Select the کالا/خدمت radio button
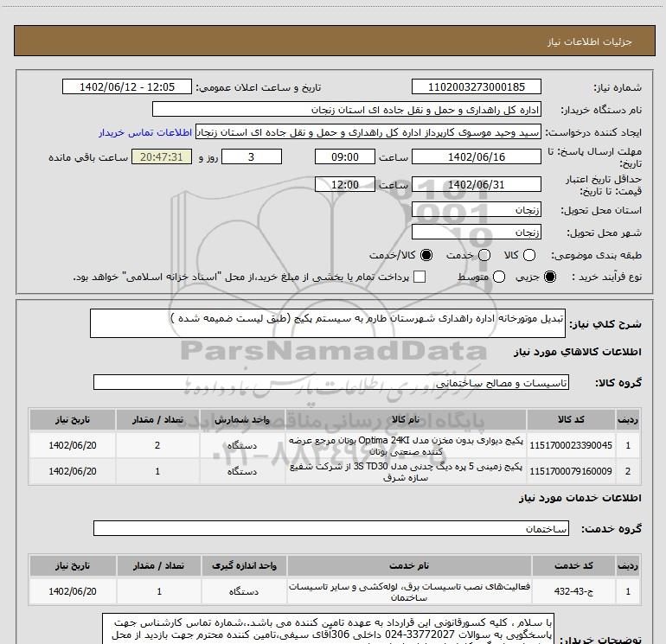The height and width of the screenshot is (644, 666). [426, 255]
